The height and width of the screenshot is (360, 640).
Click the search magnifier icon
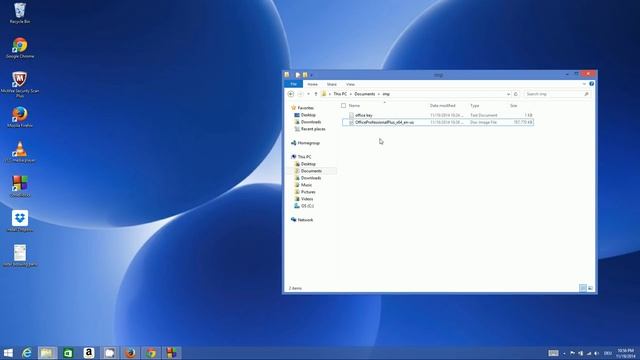[x=587, y=94]
